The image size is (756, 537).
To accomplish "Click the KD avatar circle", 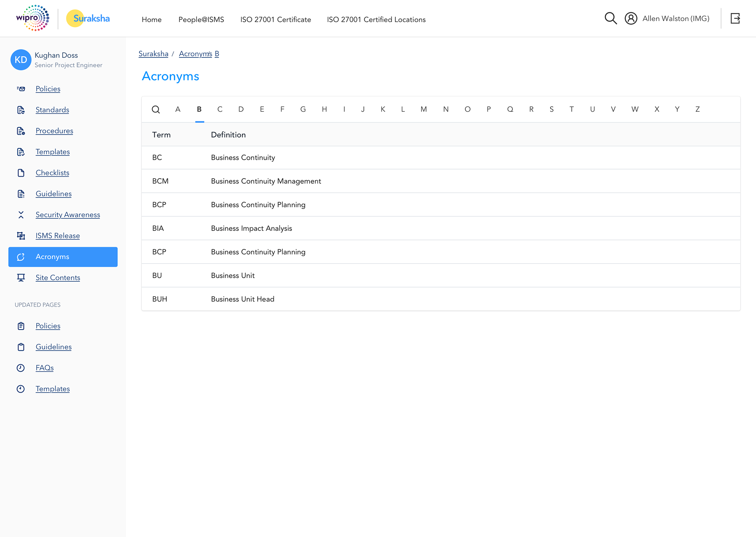I will [x=21, y=60].
